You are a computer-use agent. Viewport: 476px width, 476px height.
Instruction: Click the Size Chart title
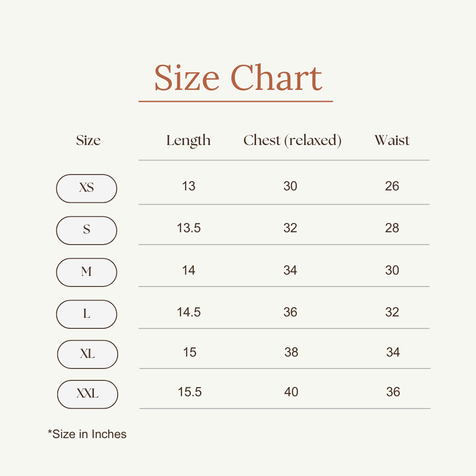[x=238, y=78]
